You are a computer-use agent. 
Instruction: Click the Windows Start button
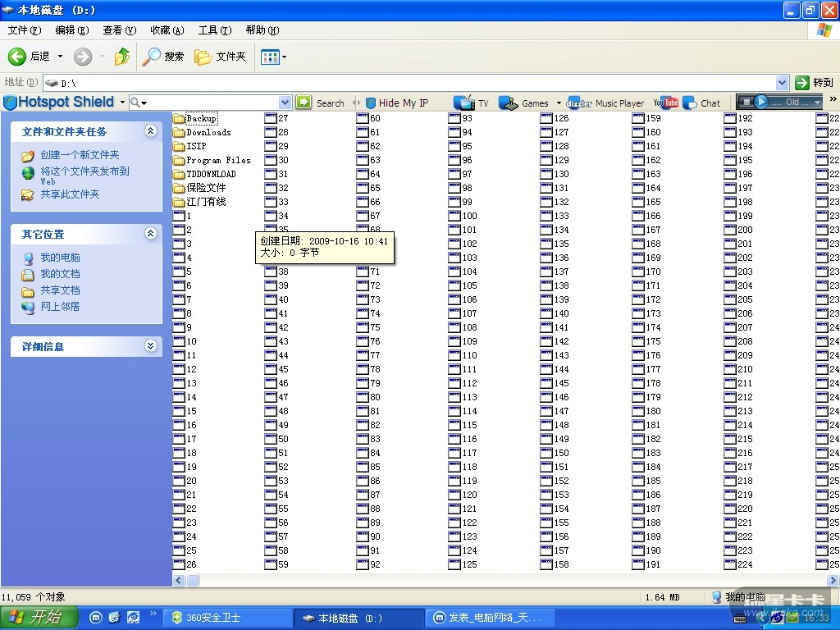(x=39, y=617)
